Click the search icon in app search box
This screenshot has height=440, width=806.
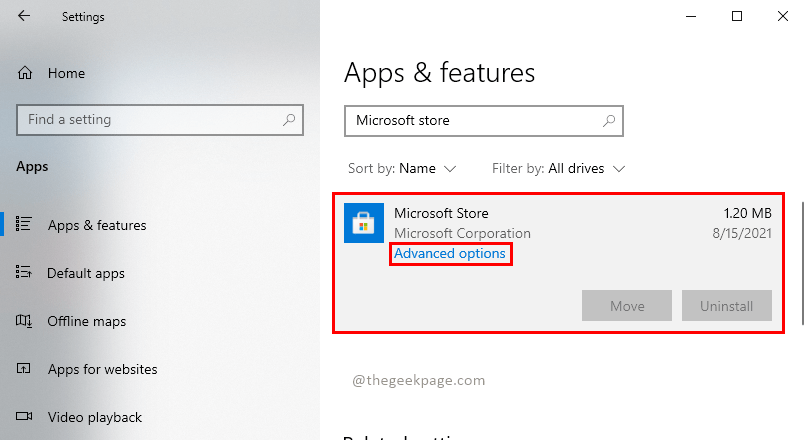[x=608, y=121]
